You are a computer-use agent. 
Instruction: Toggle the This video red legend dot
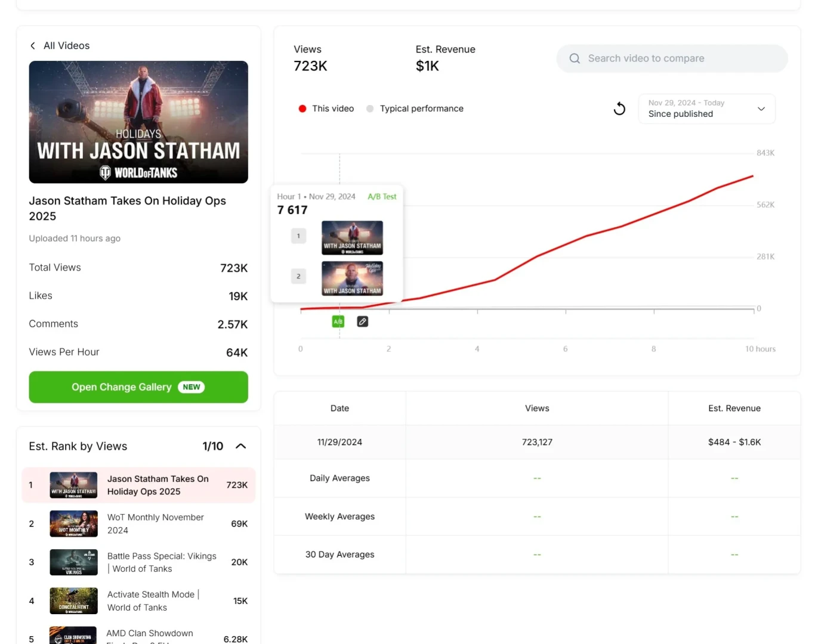[x=302, y=109]
